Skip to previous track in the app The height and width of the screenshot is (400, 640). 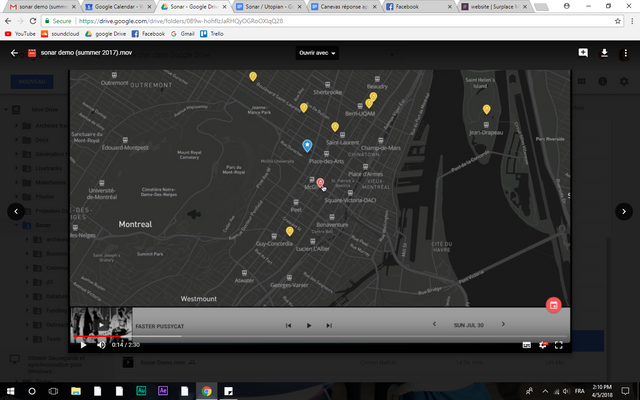[x=288, y=325]
